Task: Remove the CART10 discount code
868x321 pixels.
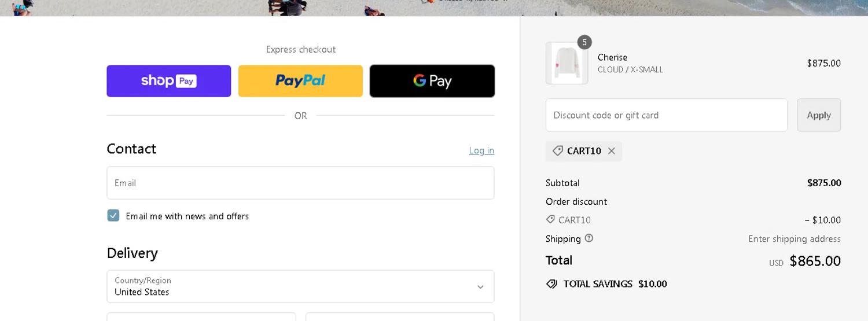Action: pos(612,151)
